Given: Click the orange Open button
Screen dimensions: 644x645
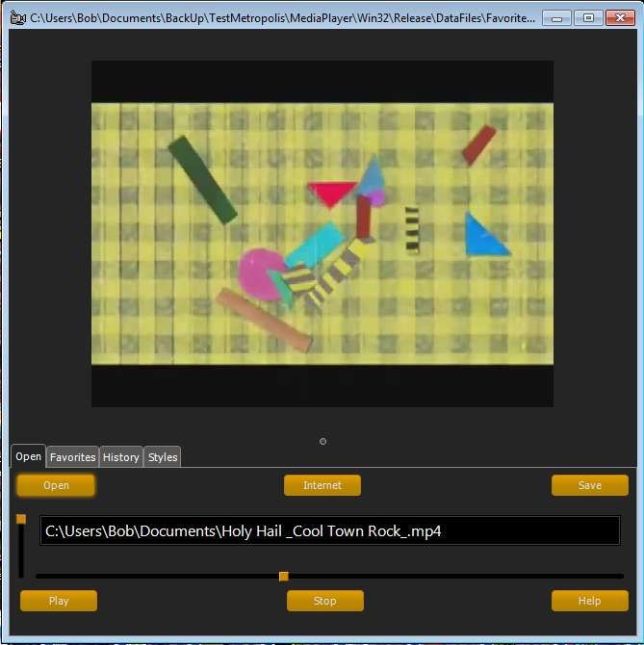Looking at the screenshot, I should (56, 485).
